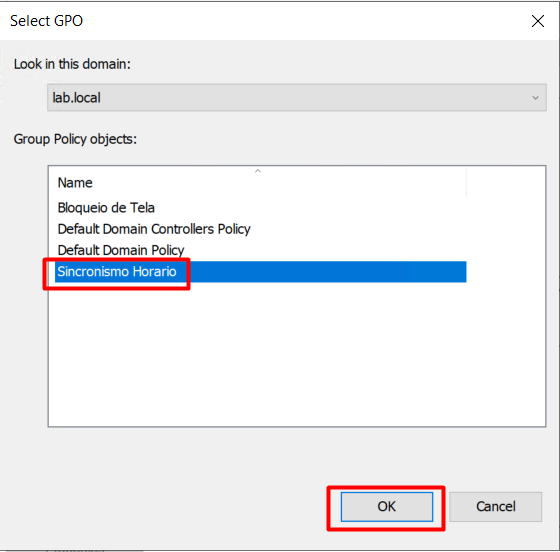Click the 'Look in this domain:' label
Image resolution: width=560 pixels, height=552 pixels.
pos(72,64)
